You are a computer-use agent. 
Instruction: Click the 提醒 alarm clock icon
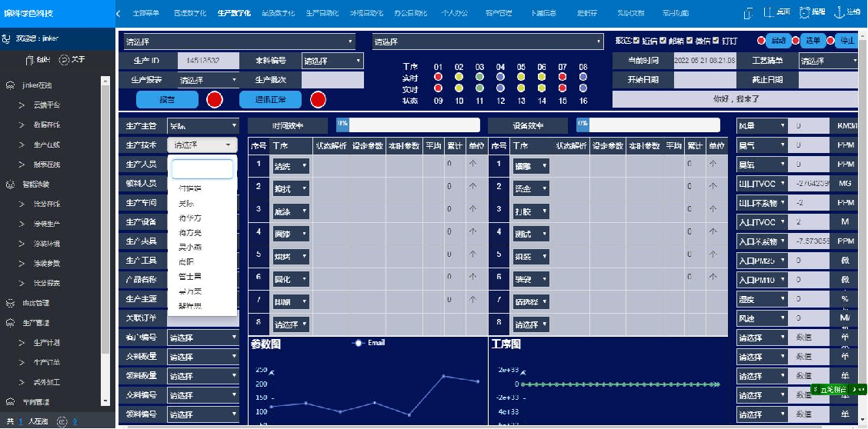(805, 12)
